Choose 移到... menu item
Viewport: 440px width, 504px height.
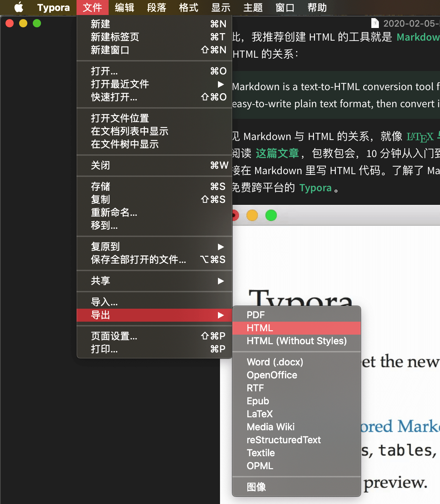point(154,225)
